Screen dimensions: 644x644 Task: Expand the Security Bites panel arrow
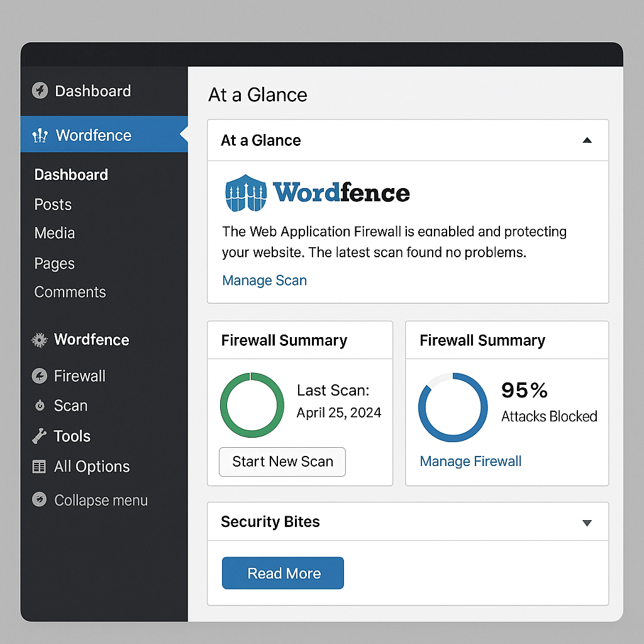[x=587, y=523]
